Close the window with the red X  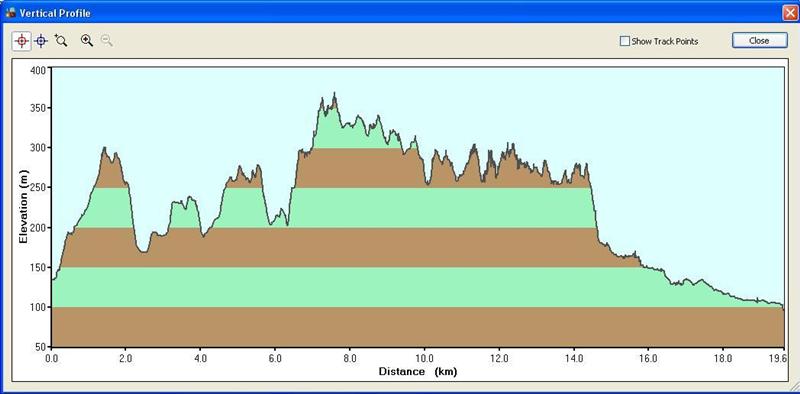click(789, 13)
